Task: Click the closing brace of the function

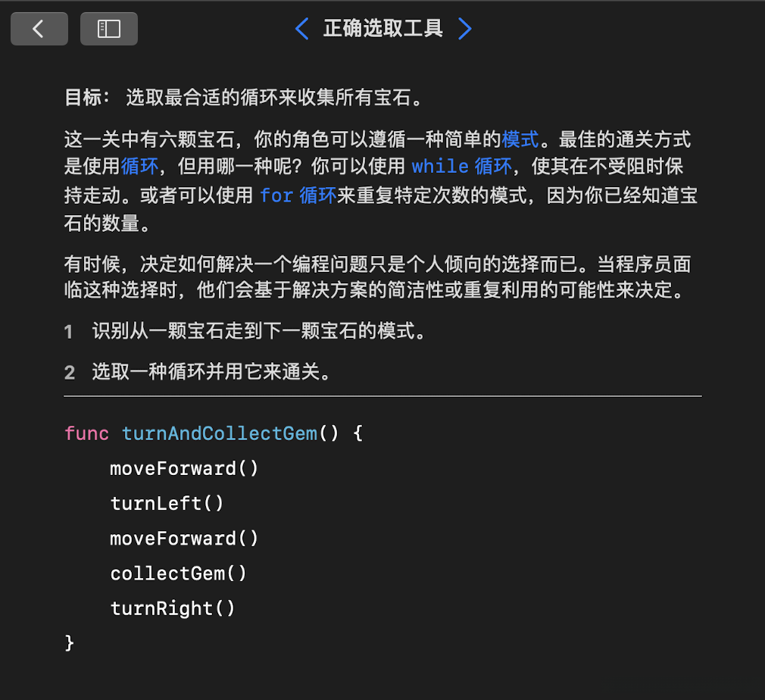Action: tap(69, 642)
